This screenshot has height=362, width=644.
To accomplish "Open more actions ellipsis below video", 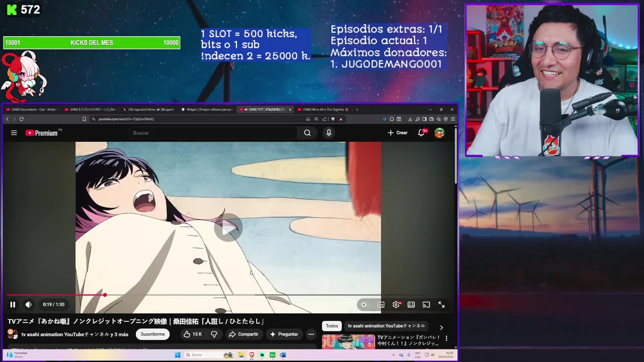I will click(x=311, y=334).
